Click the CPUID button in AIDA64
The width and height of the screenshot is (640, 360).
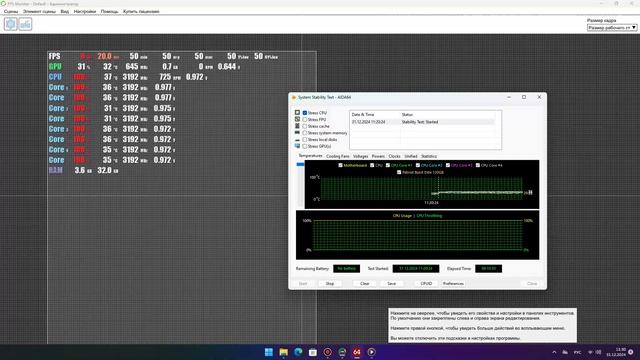coord(426,283)
